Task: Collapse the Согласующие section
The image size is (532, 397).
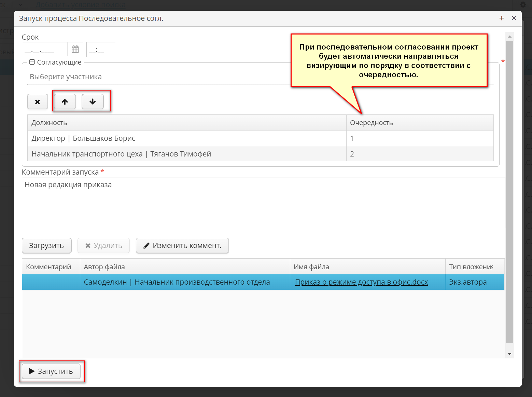Action: (x=32, y=62)
